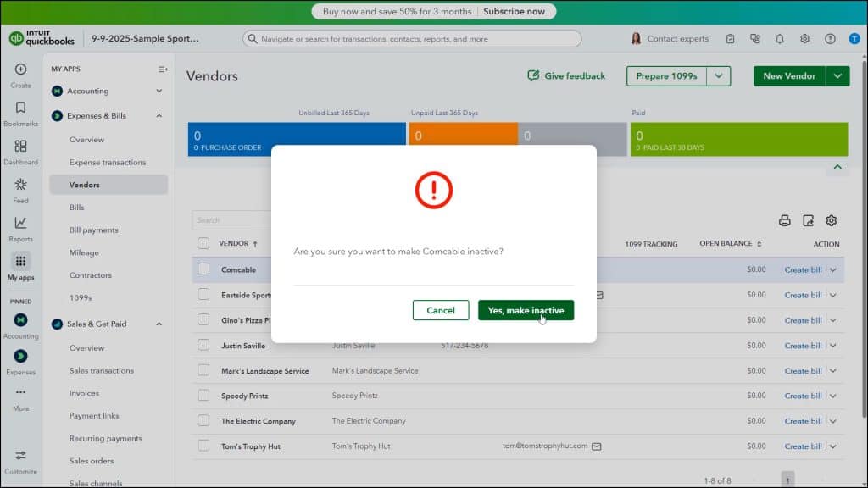Click the global search field
Viewport: 868px width, 488px height.
(x=412, y=39)
